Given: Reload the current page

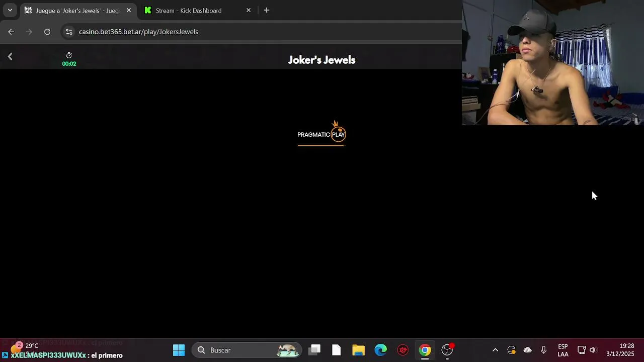Looking at the screenshot, I should [x=47, y=32].
